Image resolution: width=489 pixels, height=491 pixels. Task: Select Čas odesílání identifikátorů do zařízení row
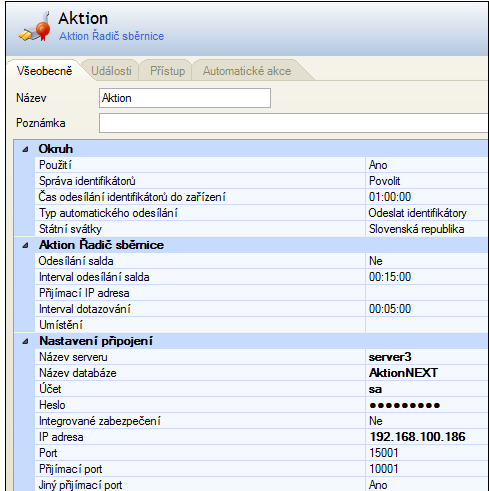[261, 197]
